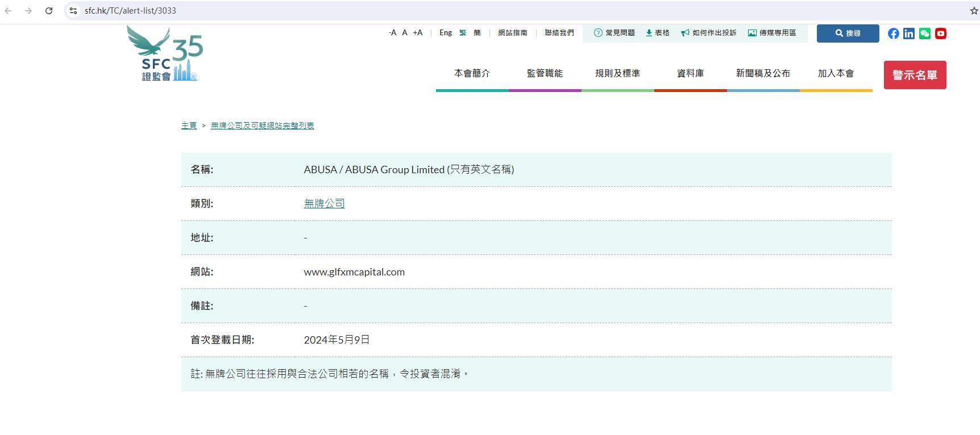Viewport: 980px width, 435px height.
Task: Switch language to Eng
Action: 446,33
